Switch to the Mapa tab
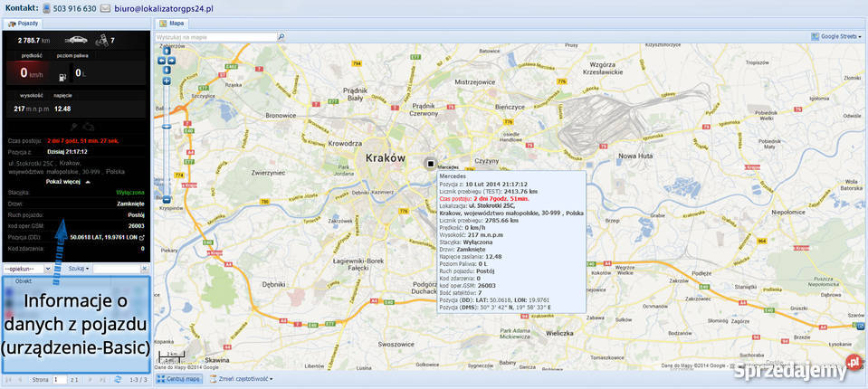The width and height of the screenshot is (868, 389). (x=173, y=24)
